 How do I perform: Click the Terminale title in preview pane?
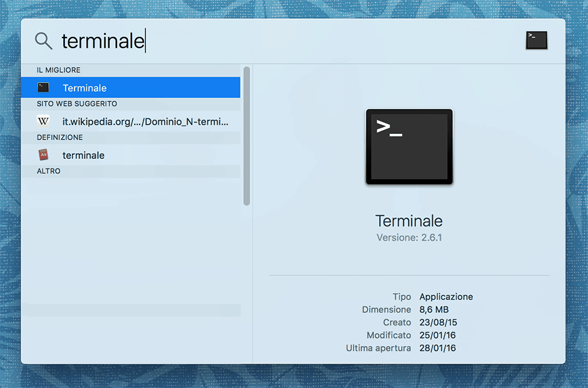(409, 221)
